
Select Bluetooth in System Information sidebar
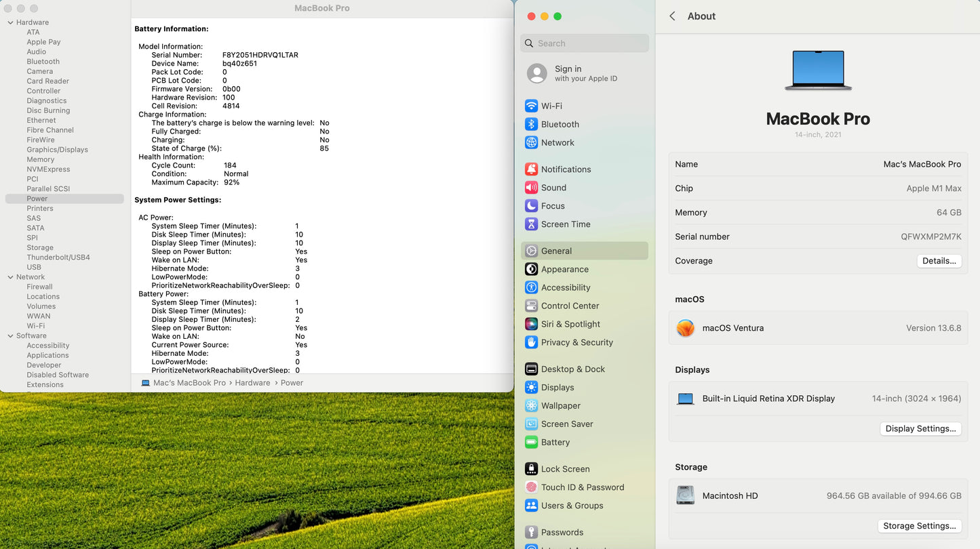(43, 62)
